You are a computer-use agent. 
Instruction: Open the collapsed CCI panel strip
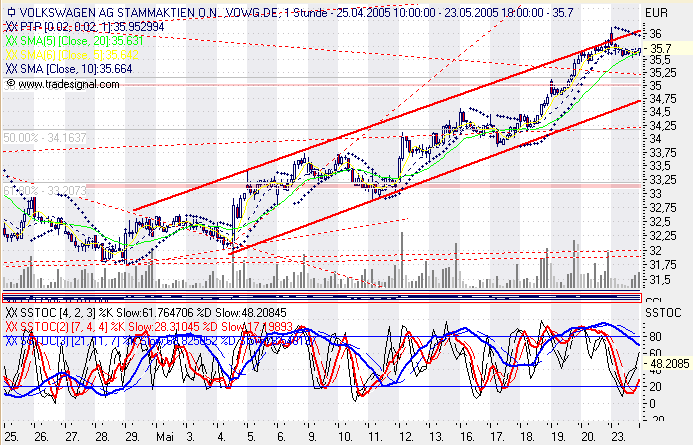(322, 297)
